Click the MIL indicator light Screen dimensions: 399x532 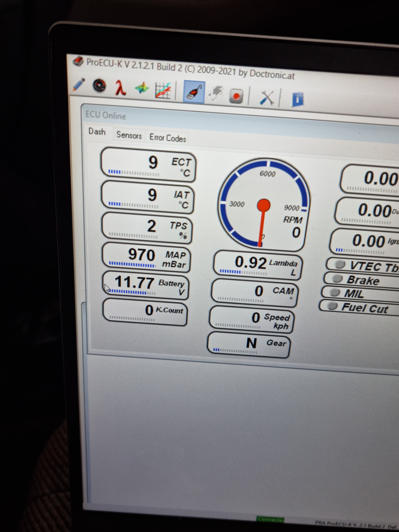coord(335,293)
